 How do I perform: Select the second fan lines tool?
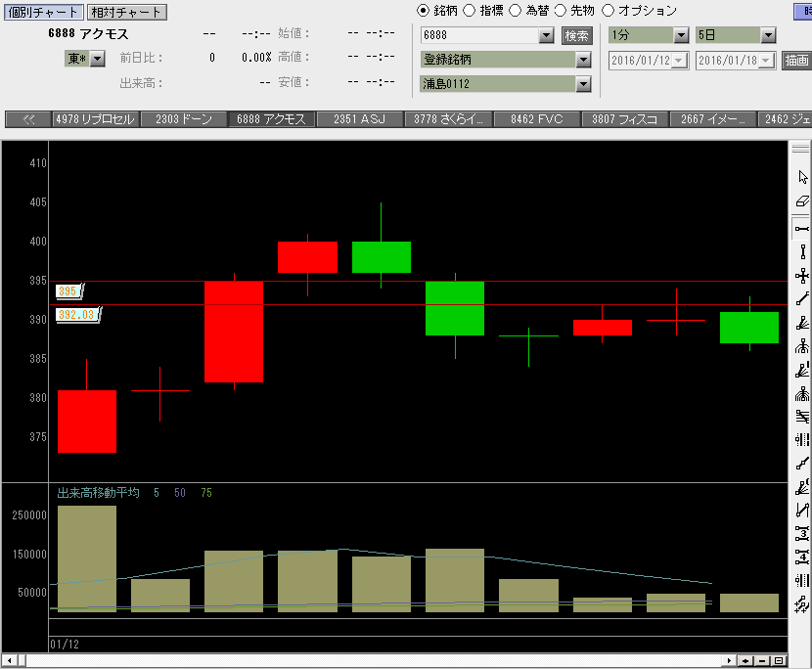tap(802, 371)
